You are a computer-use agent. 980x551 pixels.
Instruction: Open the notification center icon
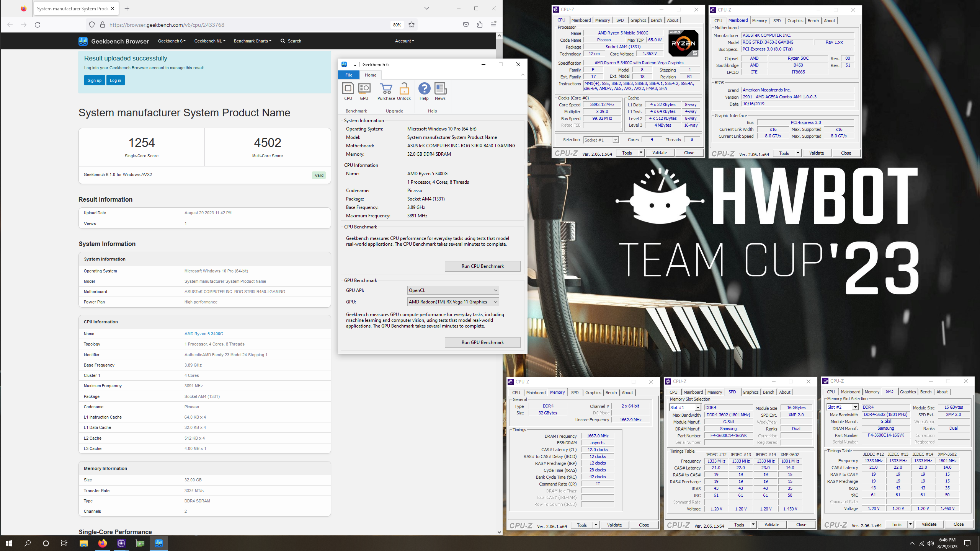pos(967,543)
